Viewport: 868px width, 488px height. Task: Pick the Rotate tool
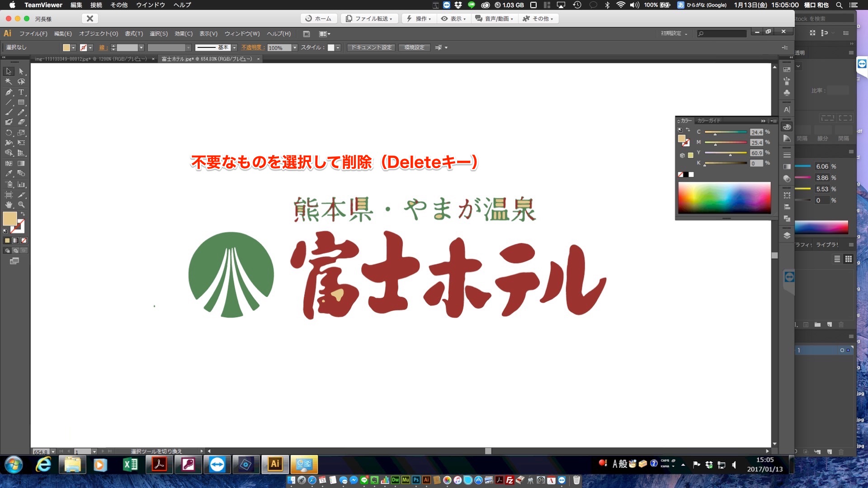pos(9,133)
